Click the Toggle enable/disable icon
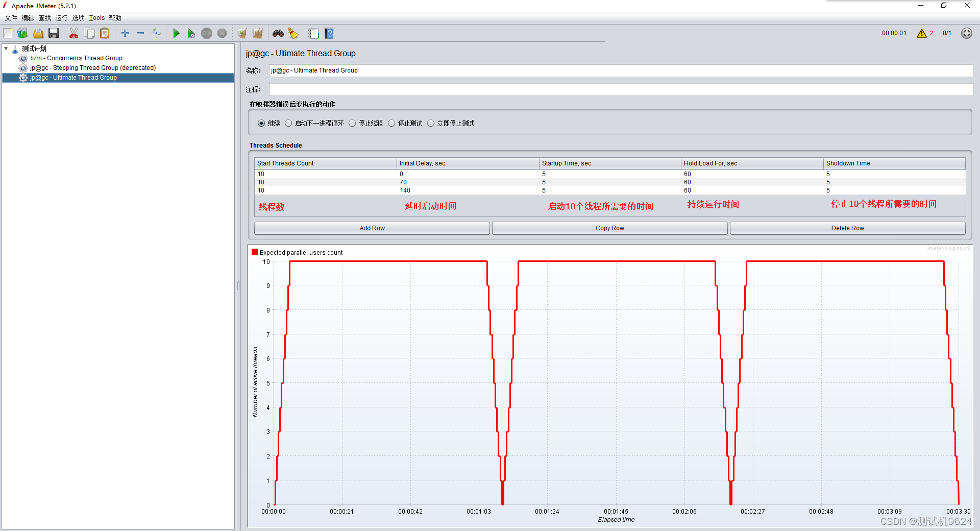This screenshot has width=980, height=531. coord(156,33)
